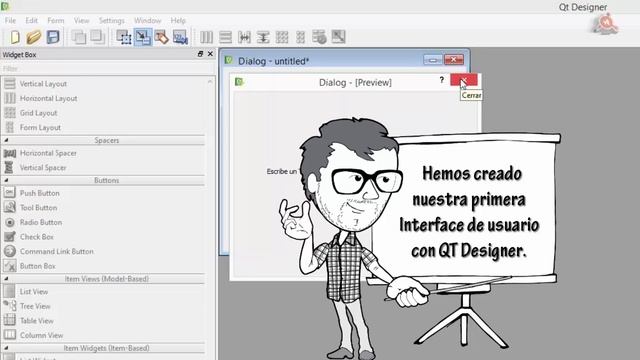Select the Edit Tab Order mode icon
This screenshot has height=360, width=640.
[x=180, y=37]
